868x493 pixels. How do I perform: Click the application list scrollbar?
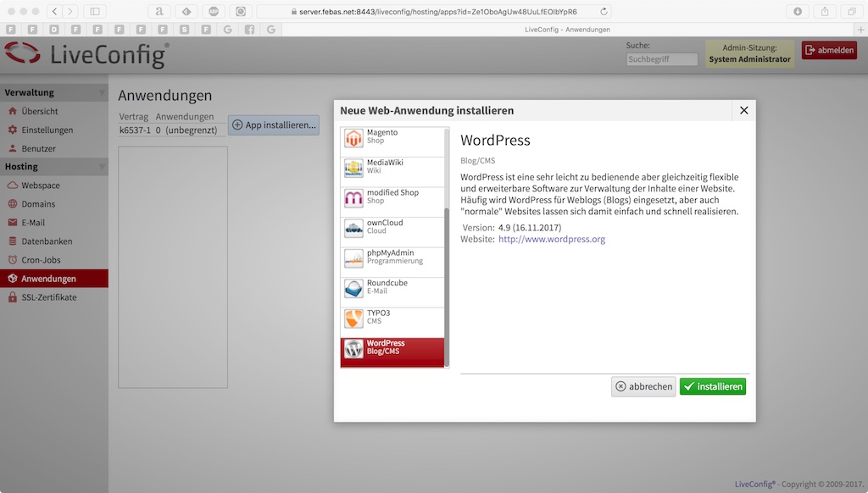pyautogui.click(x=446, y=286)
